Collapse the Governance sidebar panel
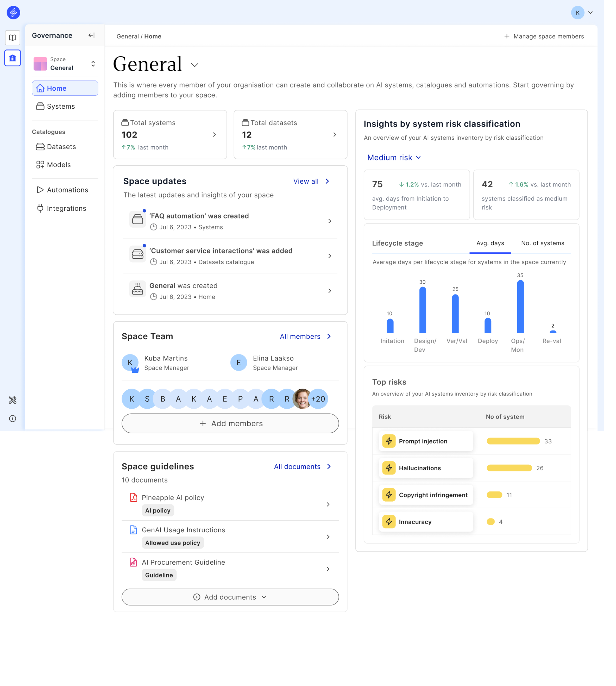The width and height of the screenshot is (616, 686). click(x=91, y=35)
